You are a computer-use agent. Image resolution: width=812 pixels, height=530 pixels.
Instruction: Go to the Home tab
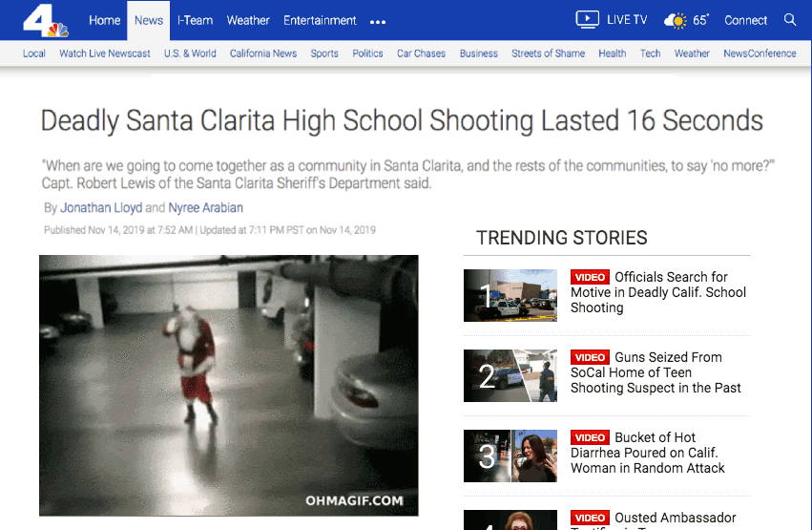pos(105,20)
